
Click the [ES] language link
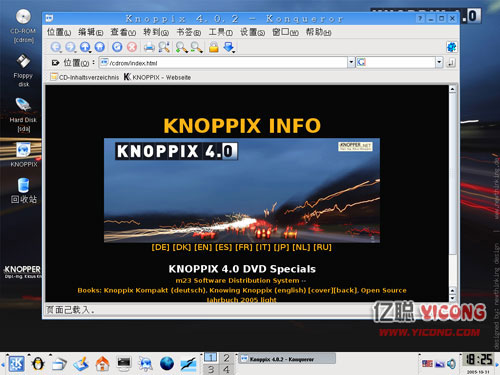(223, 247)
